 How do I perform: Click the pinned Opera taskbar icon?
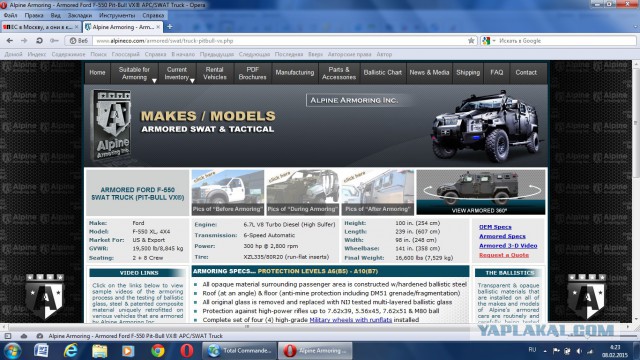[187, 351]
